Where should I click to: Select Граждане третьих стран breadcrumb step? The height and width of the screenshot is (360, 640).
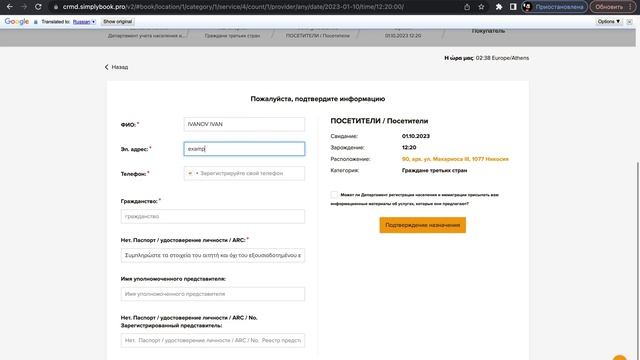232,36
